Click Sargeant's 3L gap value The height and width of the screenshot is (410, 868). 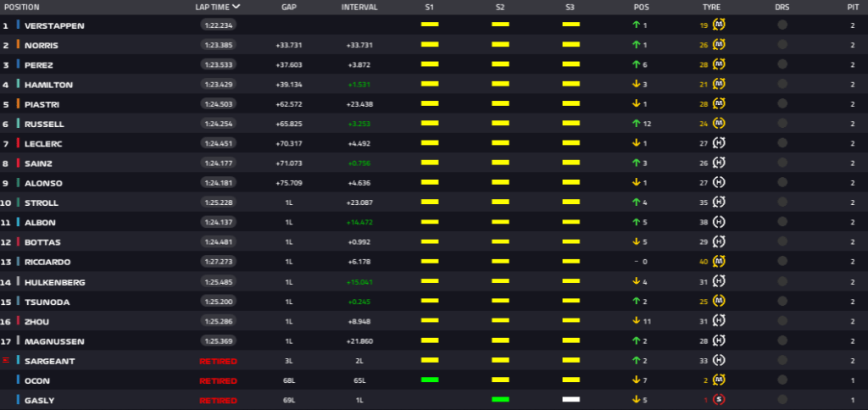coord(288,361)
